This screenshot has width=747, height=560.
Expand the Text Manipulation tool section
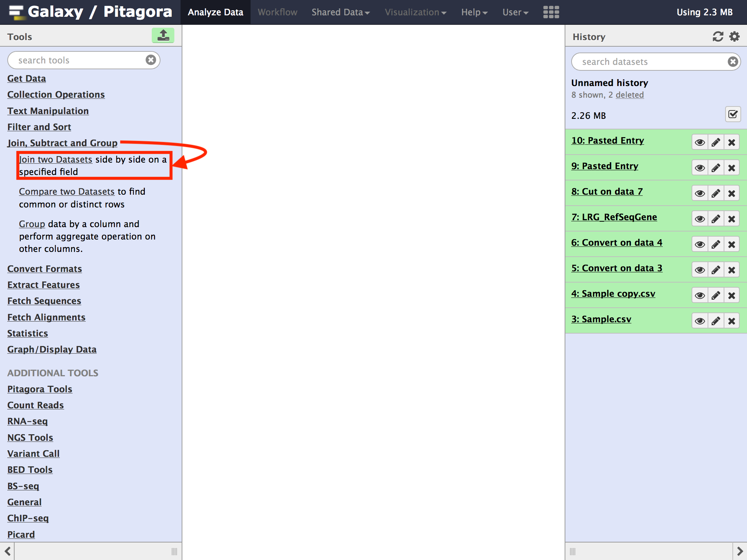(48, 111)
